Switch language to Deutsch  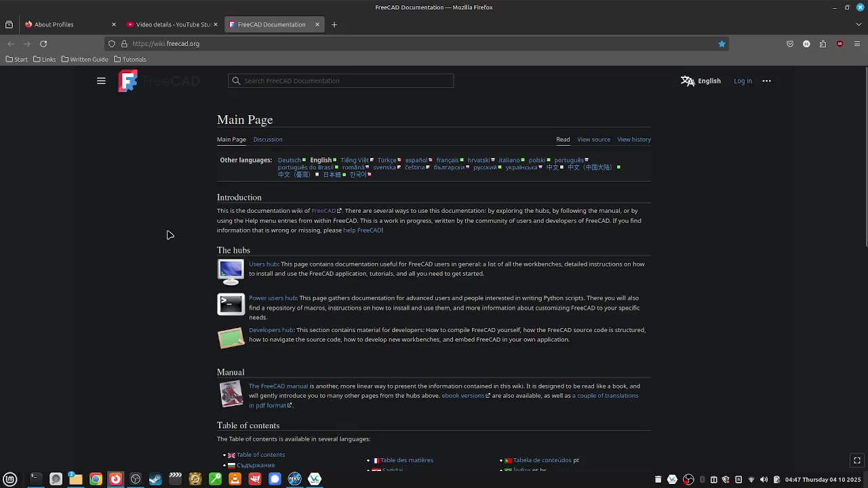[289, 160]
